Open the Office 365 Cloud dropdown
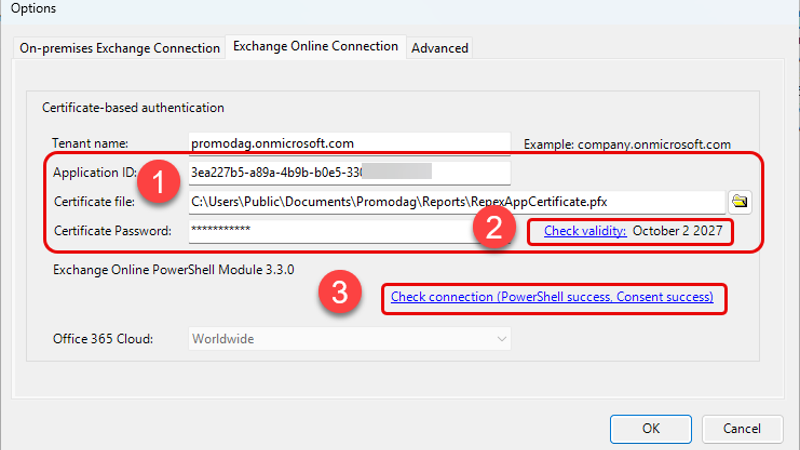800x450 pixels. (x=350, y=339)
